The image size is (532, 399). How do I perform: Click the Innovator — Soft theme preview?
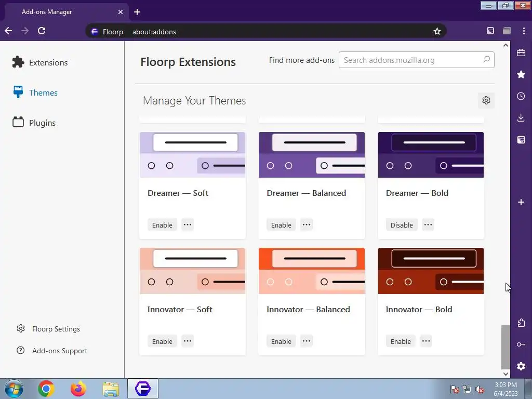point(192,271)
